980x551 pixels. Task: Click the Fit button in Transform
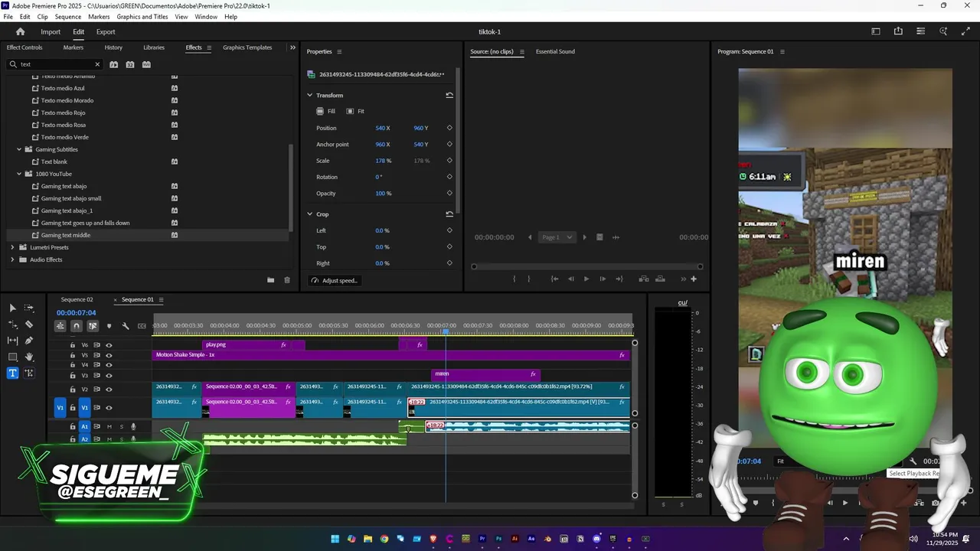coord(355,111)
